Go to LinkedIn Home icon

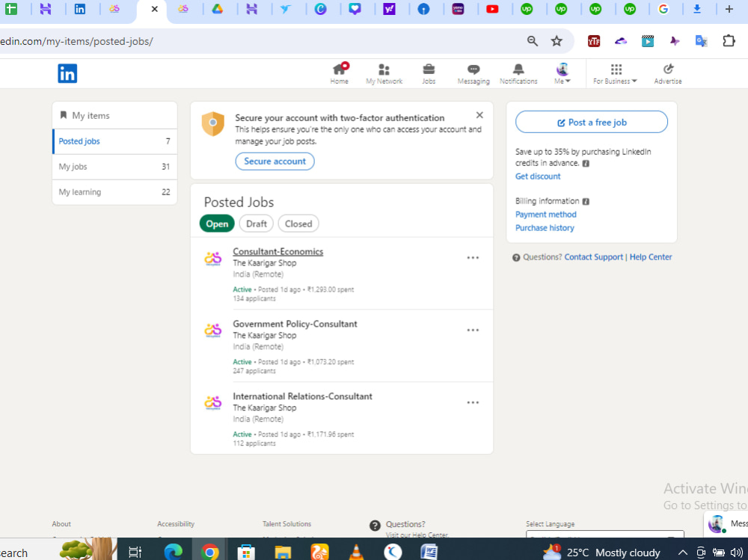(x=339, y=70)
